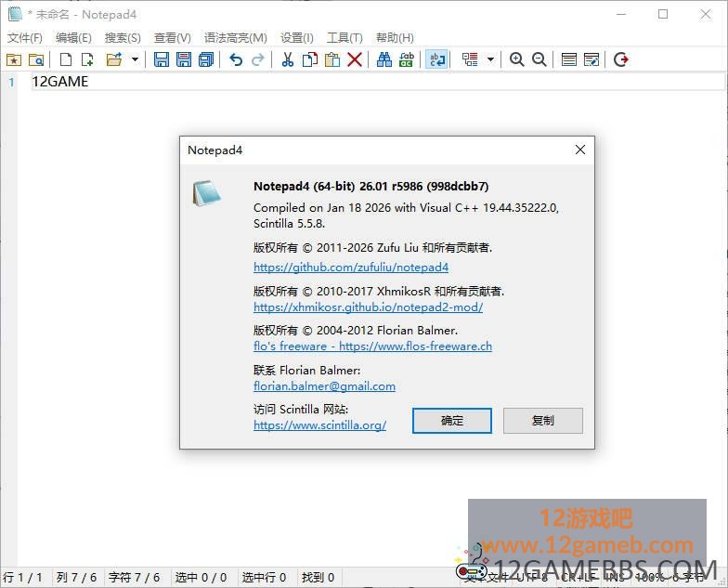Click the select syntax scheme icon
This screenshot has height=588, width=728.
(x=568, y=59)
